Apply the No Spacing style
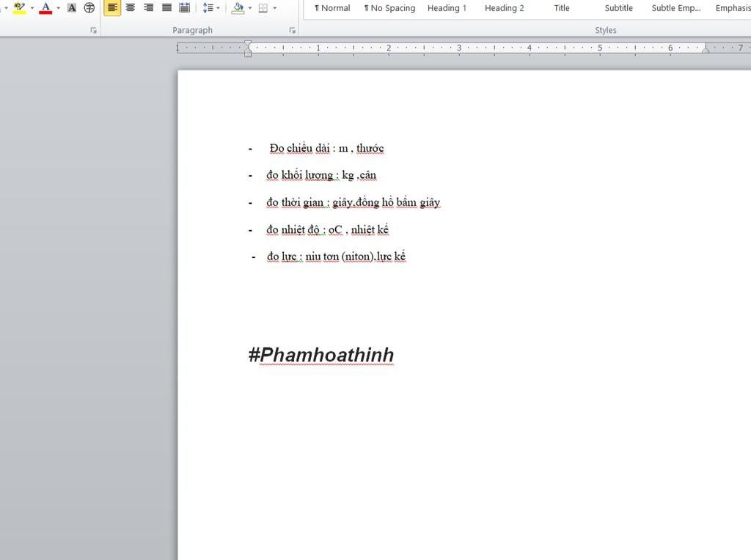This screenshot has height=560, width=751. click(x=389, y=8)
